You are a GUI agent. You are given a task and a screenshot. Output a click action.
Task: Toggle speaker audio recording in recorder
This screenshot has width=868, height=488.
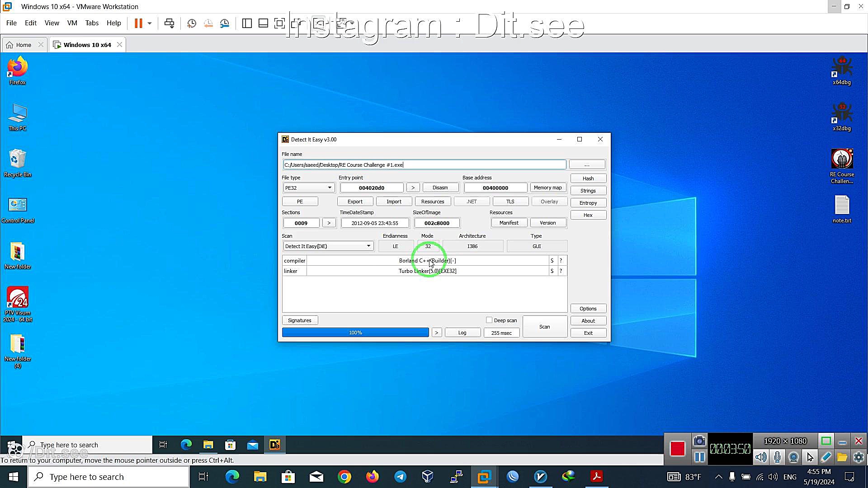tap(761, 457)
